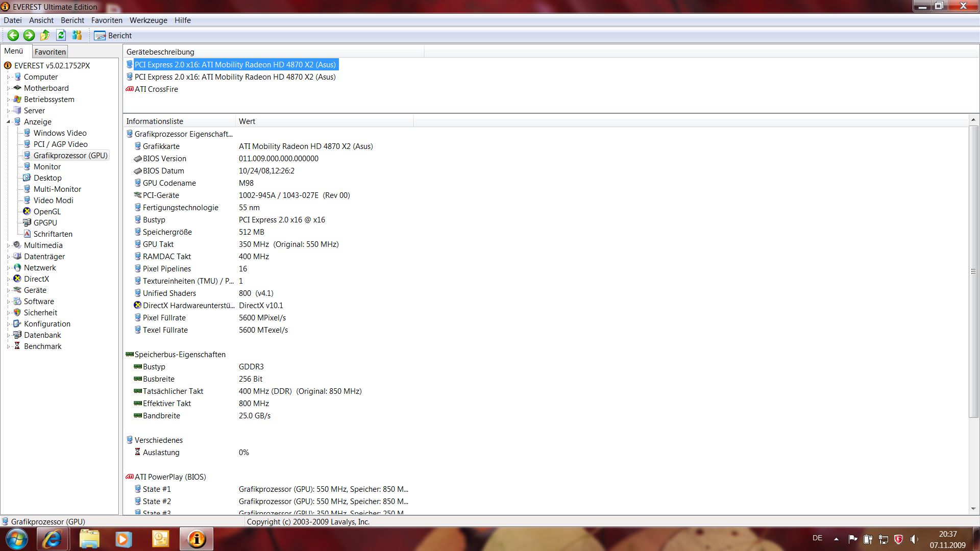Click the users toolbar icon beside Refresh
The width and height of the screenshot is (980, 551).
coord(77,35)
